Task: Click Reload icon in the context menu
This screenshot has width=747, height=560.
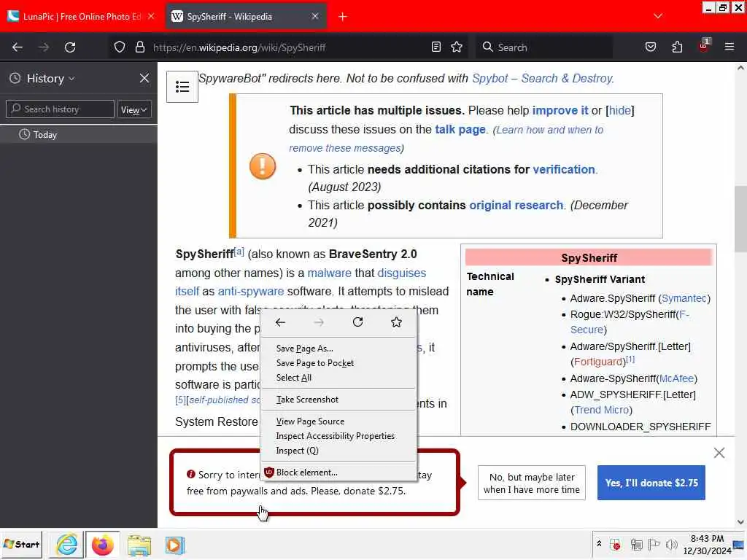Action: tap(357, 322)
